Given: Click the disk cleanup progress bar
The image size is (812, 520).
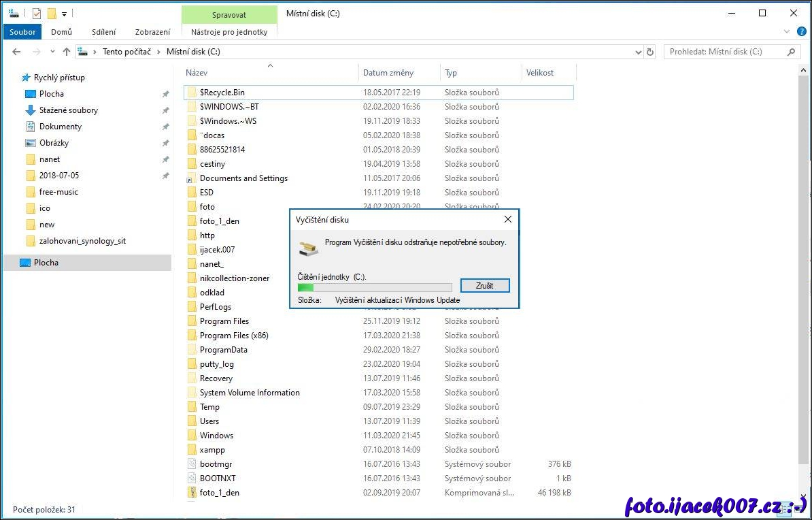Looking at the screenshot, I should coord(375,287).
